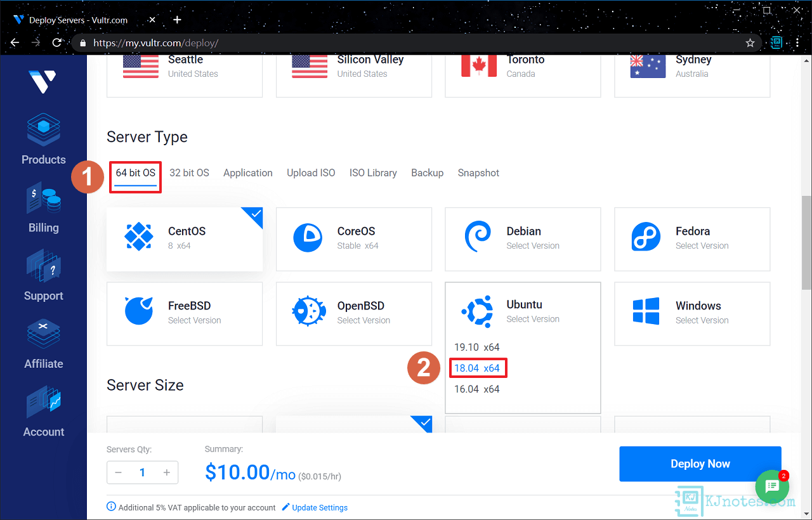
Task: Select the Debian swirl icon
Action: coord(478,238)
